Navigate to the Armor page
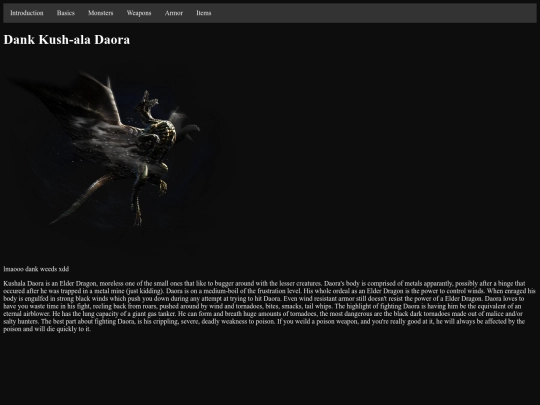 174,13
